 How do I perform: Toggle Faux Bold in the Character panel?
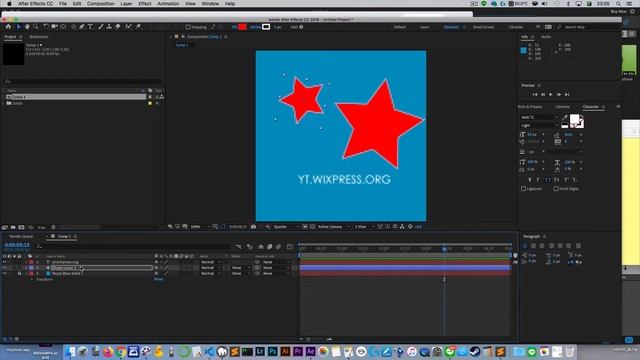point(530,180)
